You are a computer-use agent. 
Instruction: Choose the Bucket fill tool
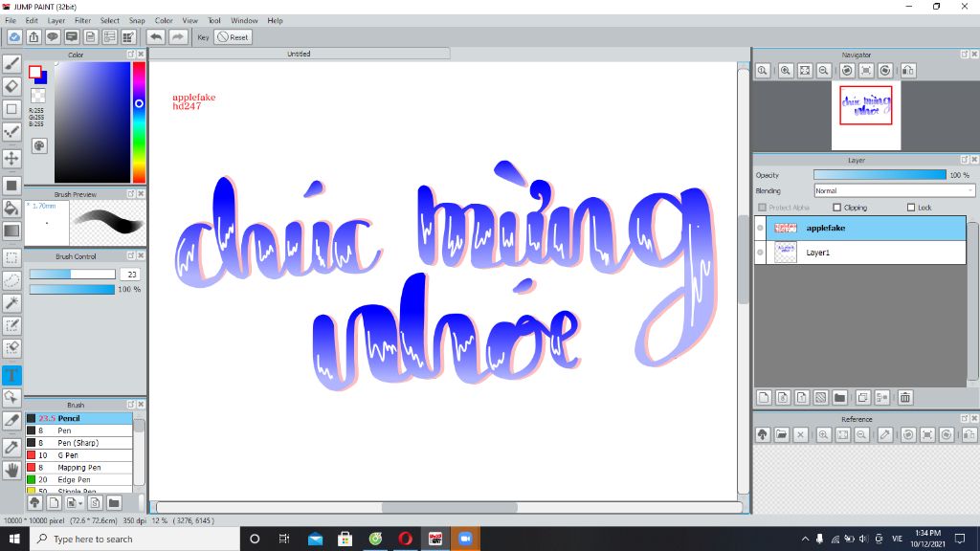coord(11,208)
